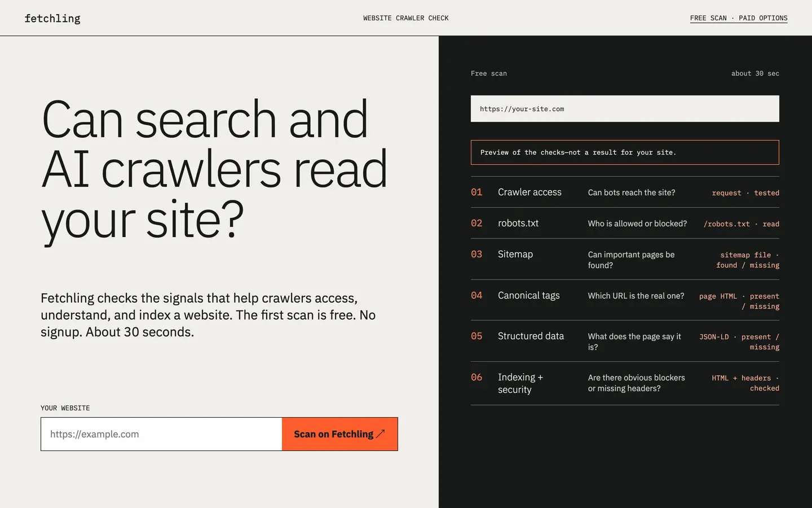Viewport: 812px width, 508px height.
Task: Click the YOUR WEBSITE field label
Action: coord(65,408)
